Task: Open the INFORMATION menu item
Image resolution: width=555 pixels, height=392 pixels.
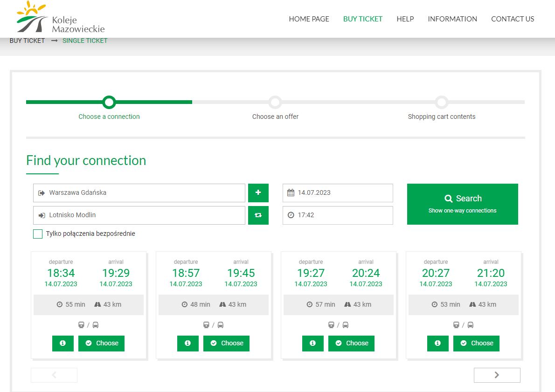Action: coord(452,19)
